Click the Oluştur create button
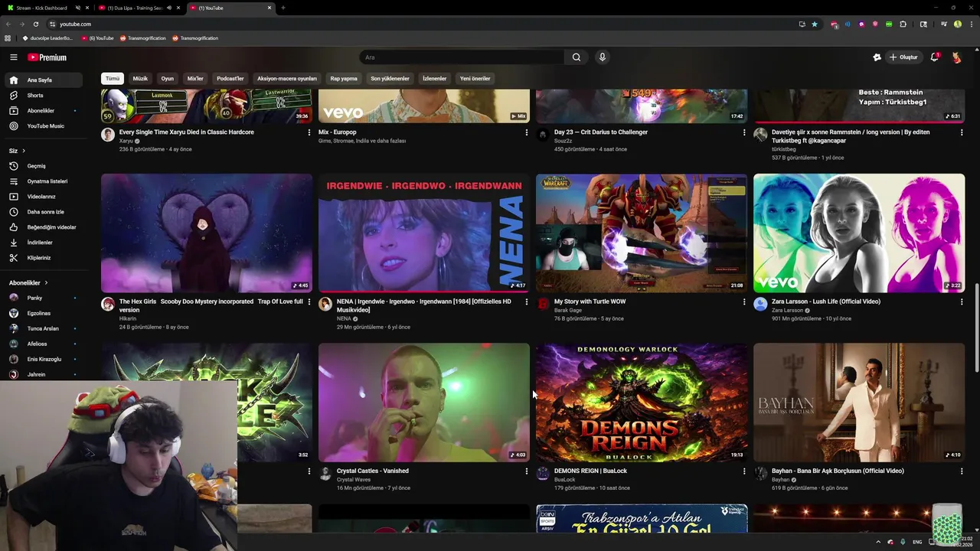This screenshot has height=551, width=980. (x=903, y=57)
